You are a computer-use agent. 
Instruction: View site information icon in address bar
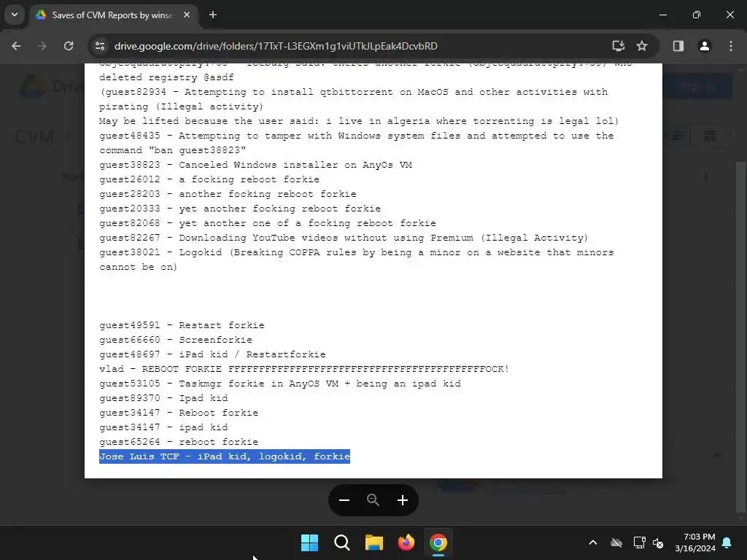click(100, 46)
